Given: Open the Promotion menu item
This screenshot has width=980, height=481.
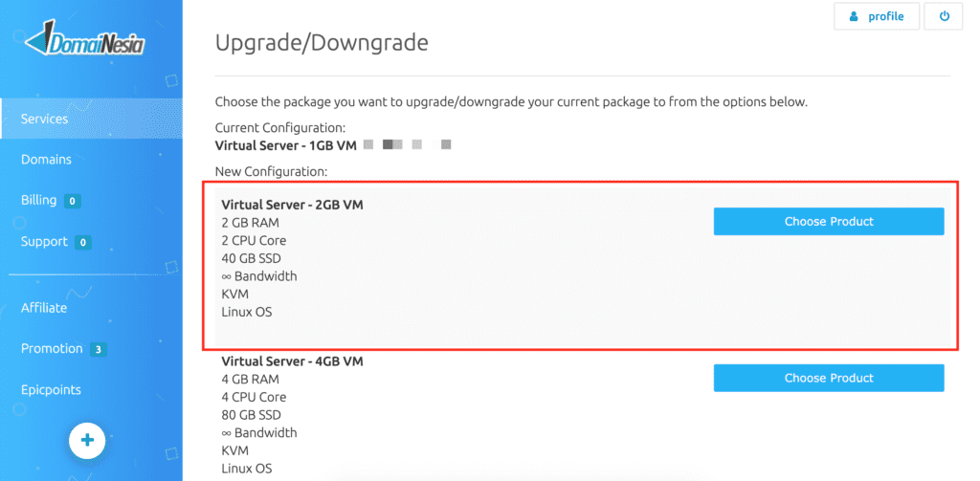Looking at the screenshot, I should pos(52,349).
